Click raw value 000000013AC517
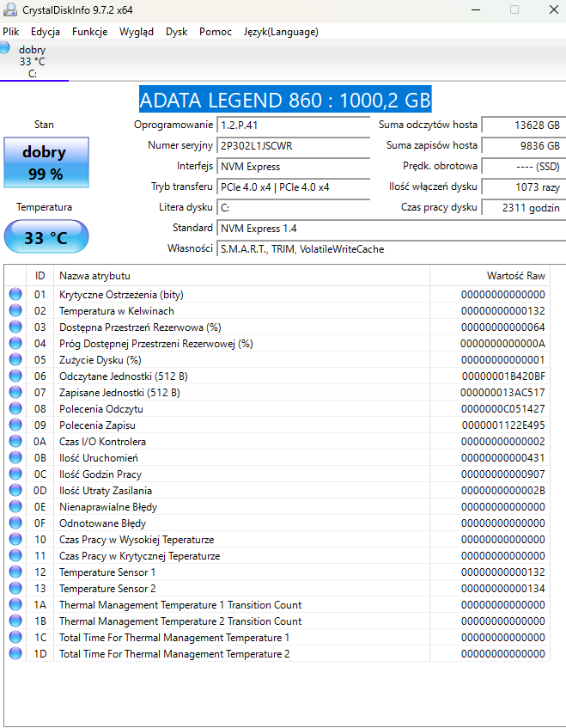The width and height of the screenshot is (566, 728). 503,393
